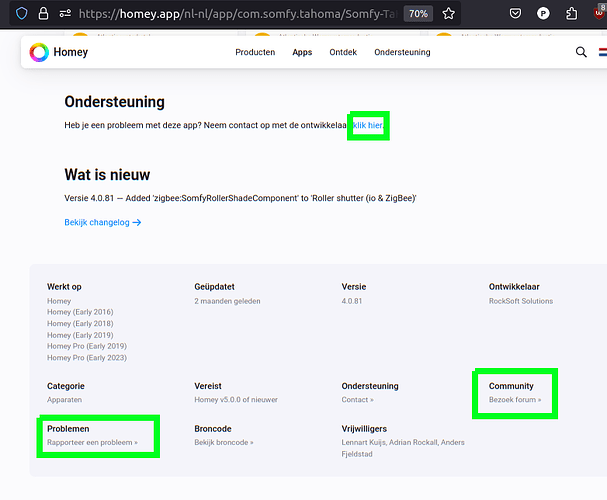Screen dimensions: 607x500
Task: Select the 'Homey (Early 2018)' entry
Action: pyautogui.click(x=80, y=324)
